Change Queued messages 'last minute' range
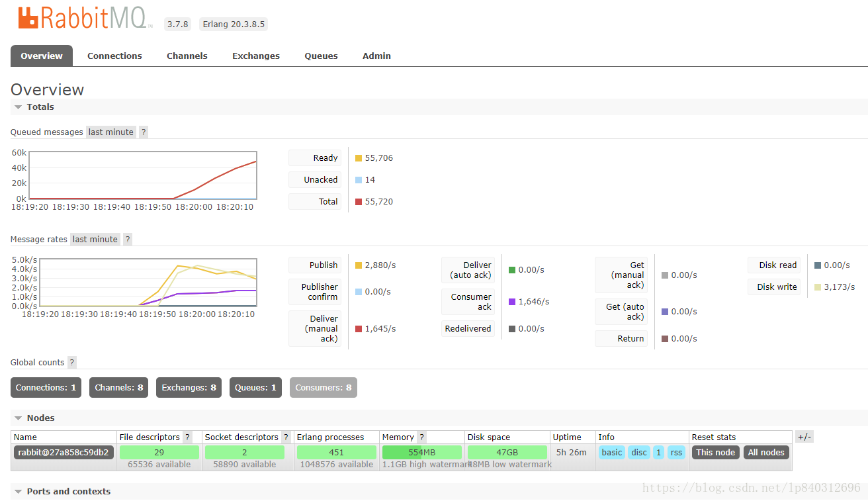Screen dimensions: 868x501 [111, 132]
